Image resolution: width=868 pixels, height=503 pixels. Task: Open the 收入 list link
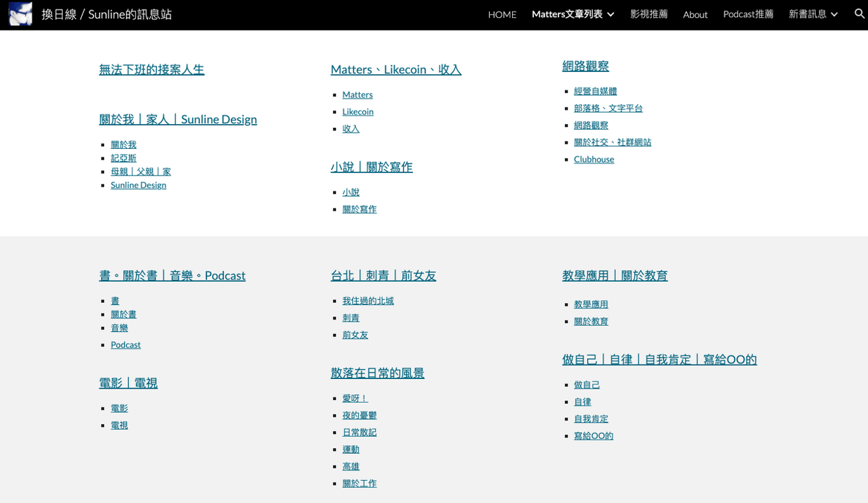point(351,128)
